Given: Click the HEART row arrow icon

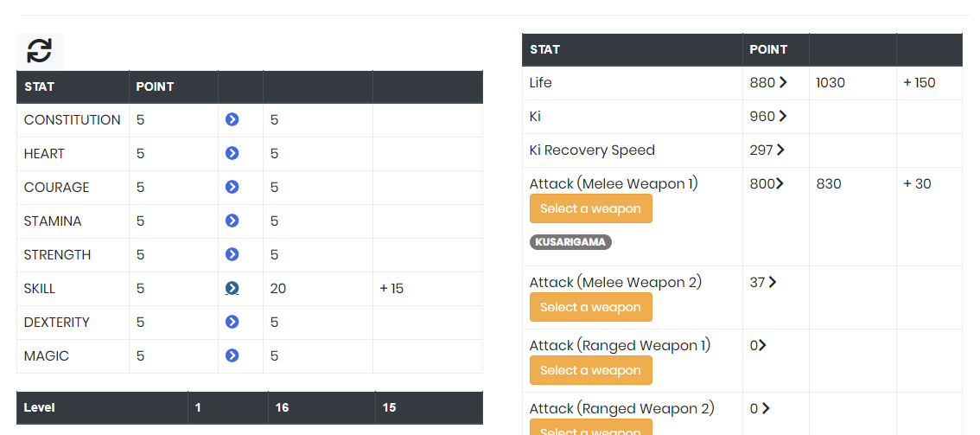Looking at the screenshot, I should [x=232, y=153].
